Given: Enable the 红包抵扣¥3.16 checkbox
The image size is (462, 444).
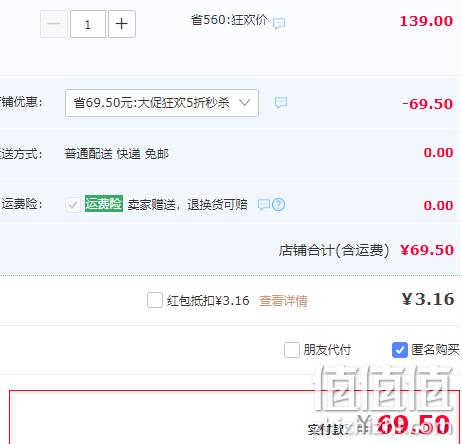Looking at the screenshot, I should tap(155, 300).
